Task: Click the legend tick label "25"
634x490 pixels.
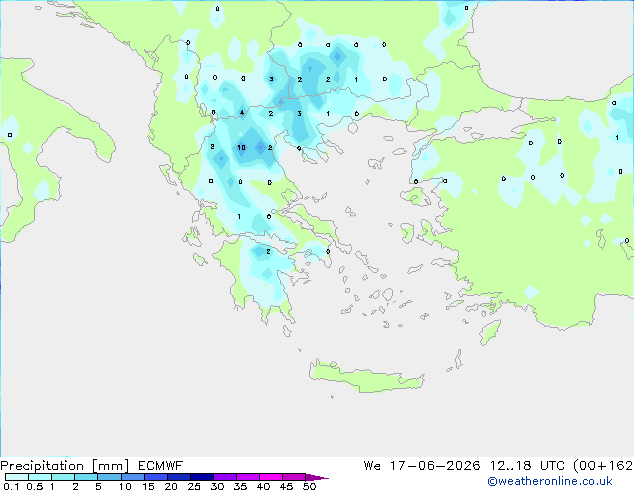Action: tap(194, 486)
